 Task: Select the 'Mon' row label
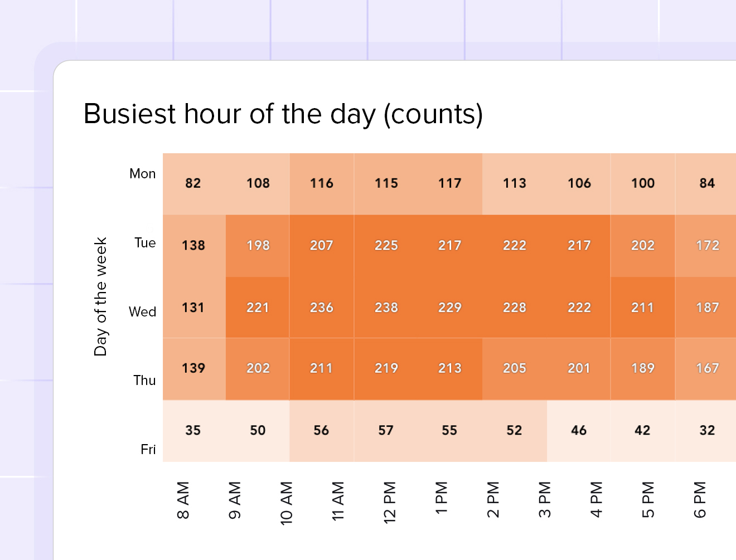click(142, 174)
